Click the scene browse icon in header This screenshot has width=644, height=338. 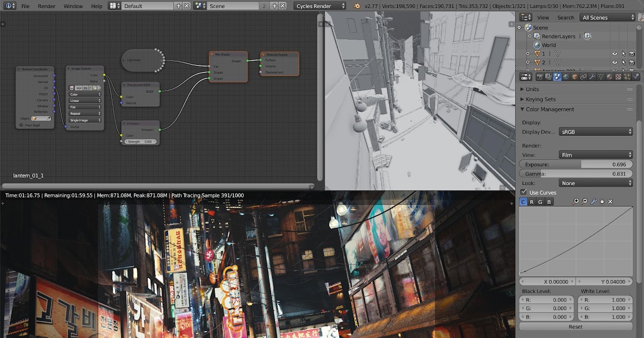200,6
